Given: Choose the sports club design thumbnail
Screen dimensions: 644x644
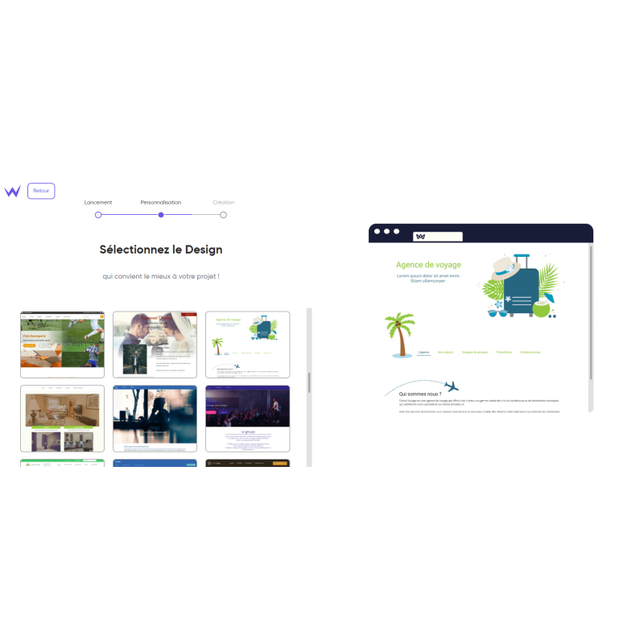Looking at the screenshot, I should coord(62,344).
